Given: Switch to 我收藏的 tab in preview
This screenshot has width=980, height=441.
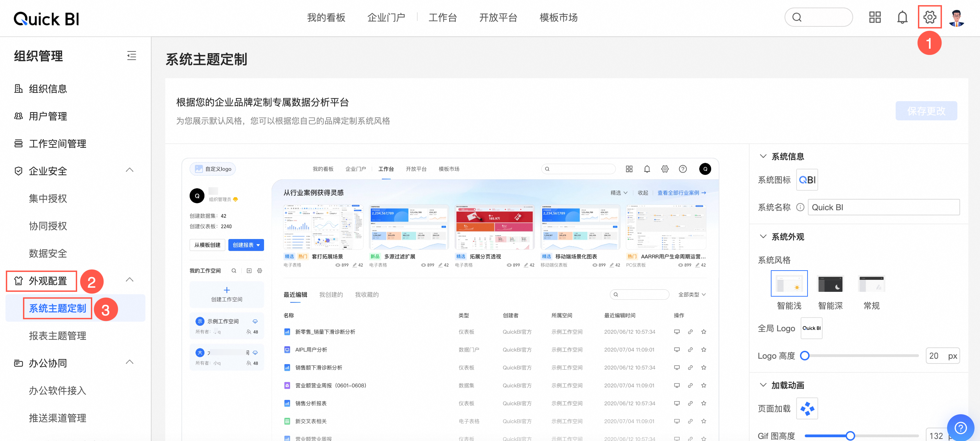Looking at the screenshot, I should (366, 295).
